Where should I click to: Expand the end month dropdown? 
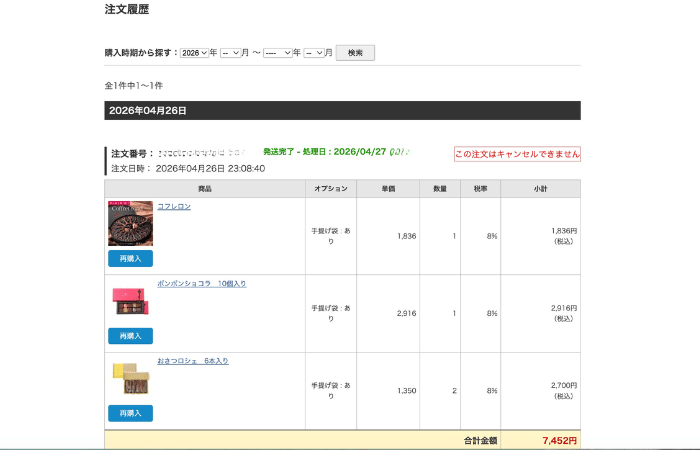[314, 53]
